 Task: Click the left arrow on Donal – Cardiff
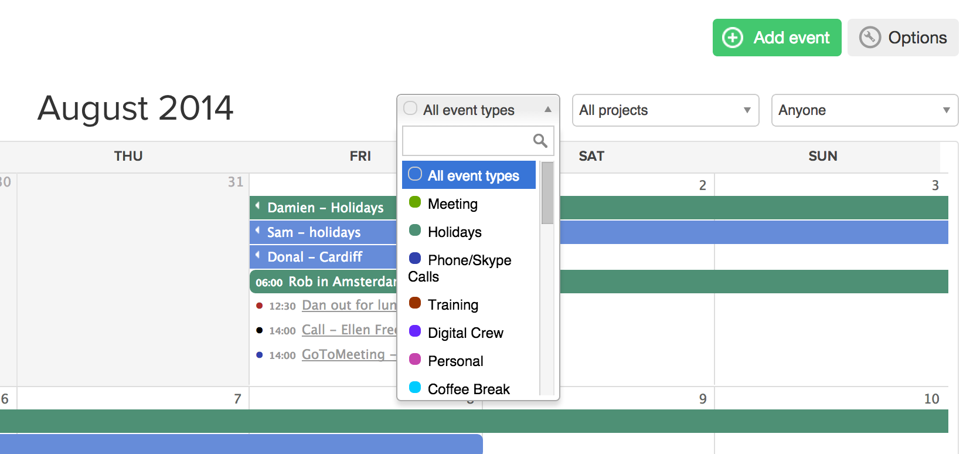(x=257, y=255)
